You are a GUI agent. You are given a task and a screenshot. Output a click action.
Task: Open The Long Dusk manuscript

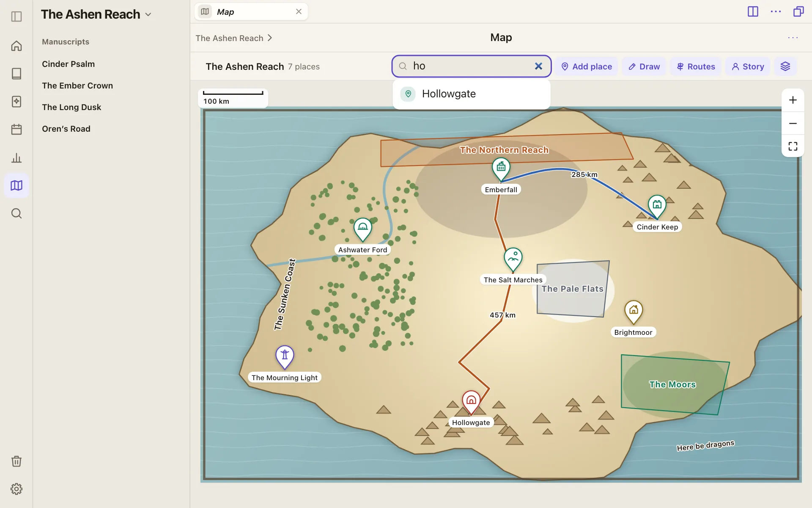pyautogui.click(x=71, y=107)
